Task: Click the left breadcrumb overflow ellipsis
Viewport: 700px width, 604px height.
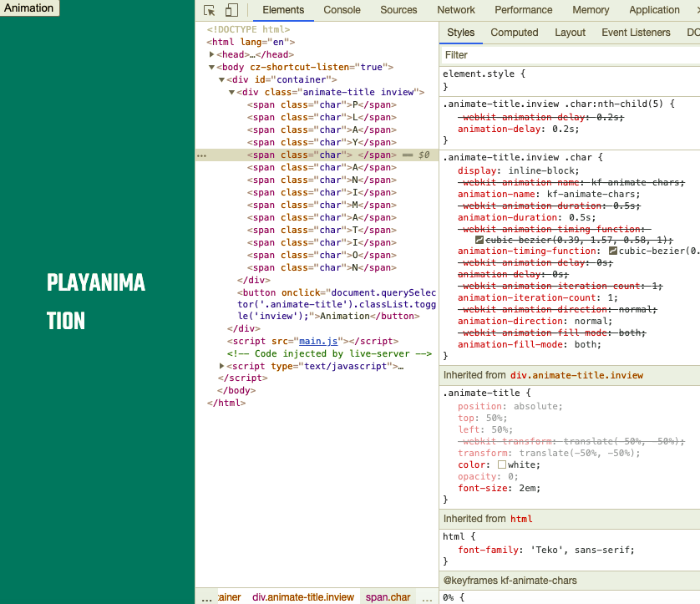Action: [x=206, y=598]
